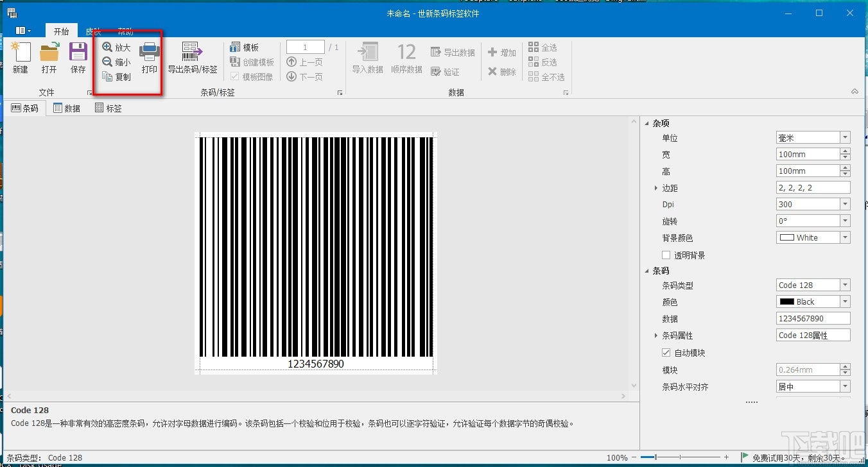Image resolution: width=868 pixels, height=467 pixels.
Task: Open the 条码类型 Code 128 dropdown
Action: [847, 284]
